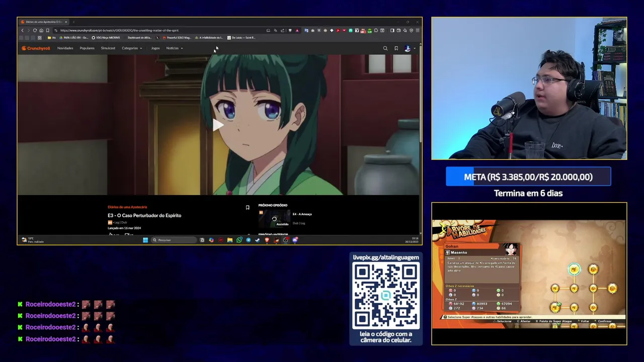Expand the Categorias dropdown
Screen dimensions: 644x362
point(132,48)
